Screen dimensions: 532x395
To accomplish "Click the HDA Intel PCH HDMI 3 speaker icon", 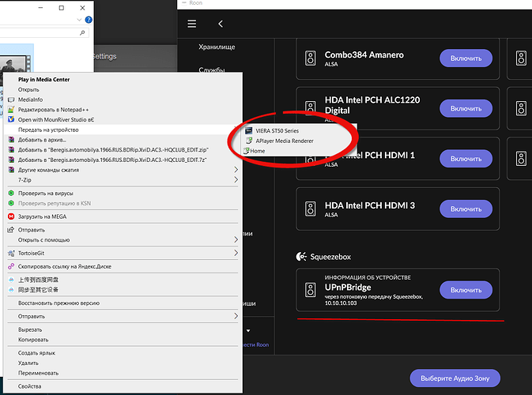I will 309,209.
